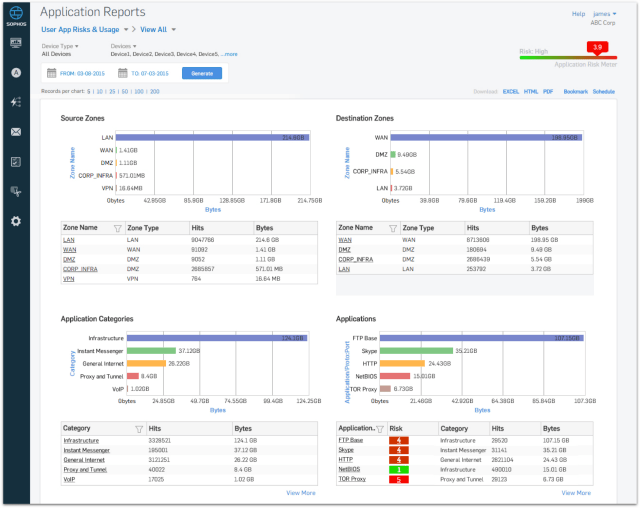Click the FROM date calendar icon
The image size is (640, 508).
52,73
